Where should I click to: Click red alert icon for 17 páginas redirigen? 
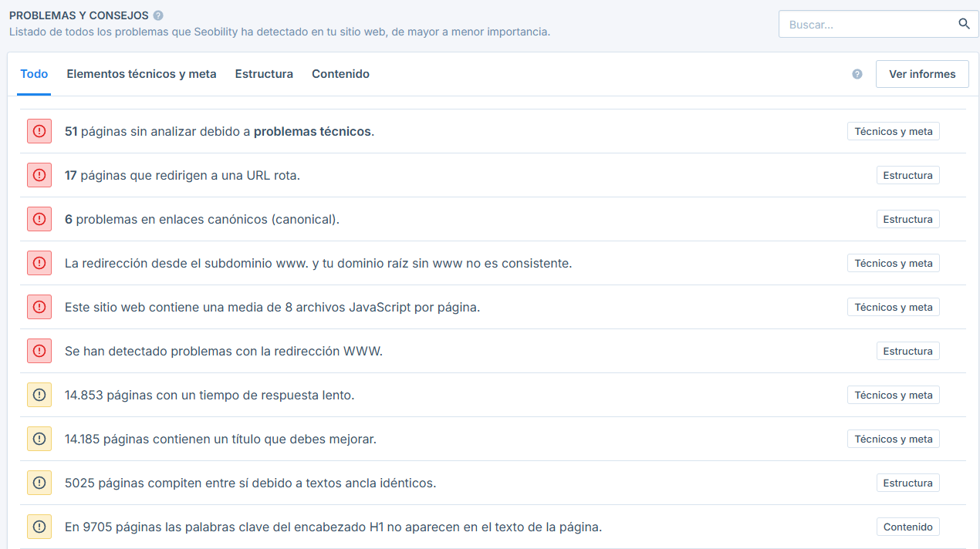[x=39, y=175]
